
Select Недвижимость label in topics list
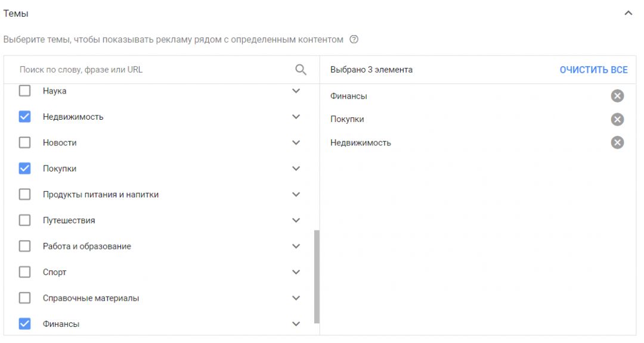click(73, 117)
